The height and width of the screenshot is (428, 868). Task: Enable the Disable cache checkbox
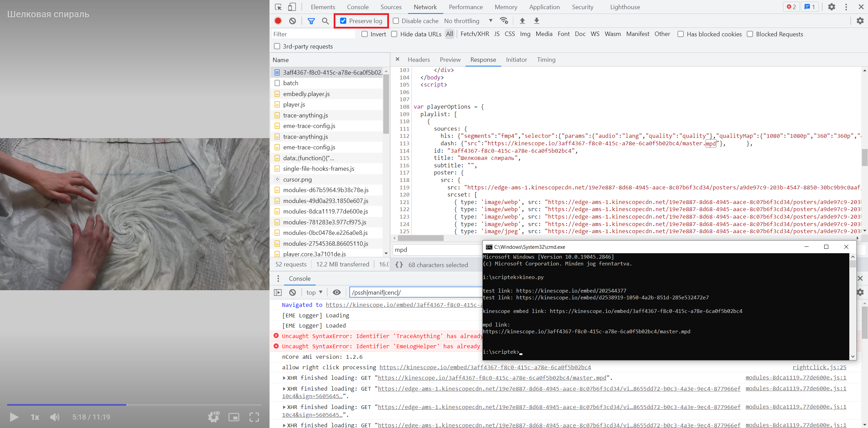(x=396, y=21)
